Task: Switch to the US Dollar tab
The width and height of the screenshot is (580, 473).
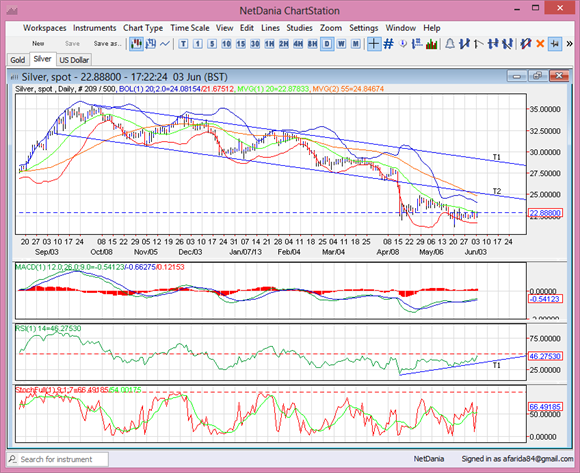Action: coord(74,60)
